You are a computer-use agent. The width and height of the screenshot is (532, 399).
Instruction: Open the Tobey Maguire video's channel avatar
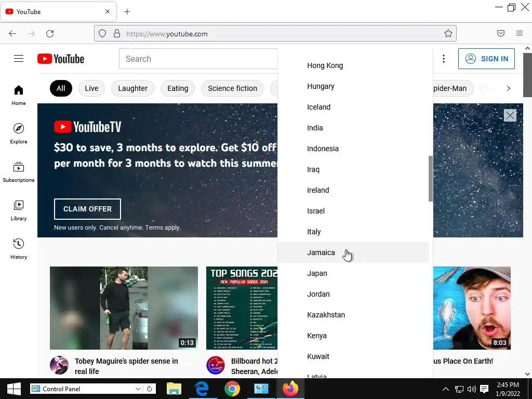[59, 365]
